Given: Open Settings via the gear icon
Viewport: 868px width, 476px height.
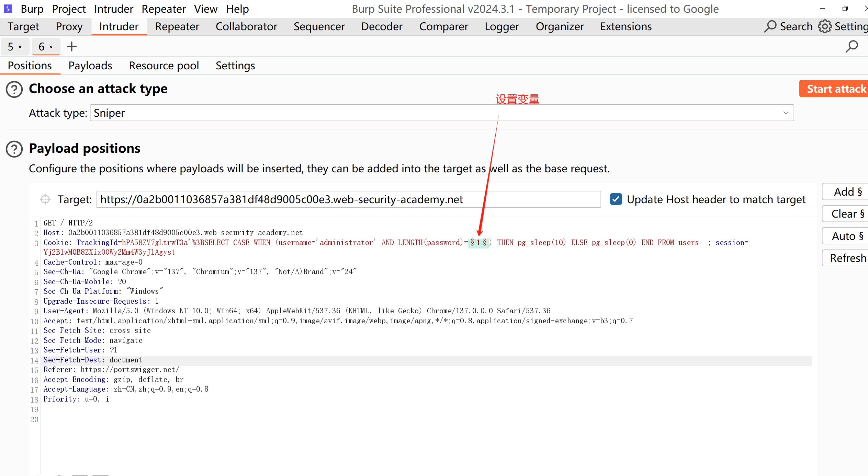Looking at the screenshot, I should pos(825,26).
